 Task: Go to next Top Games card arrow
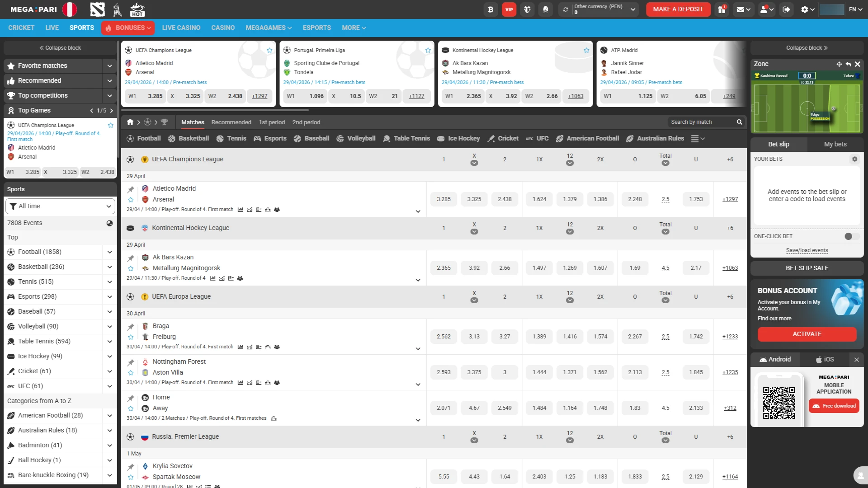[x=111, y=111]
